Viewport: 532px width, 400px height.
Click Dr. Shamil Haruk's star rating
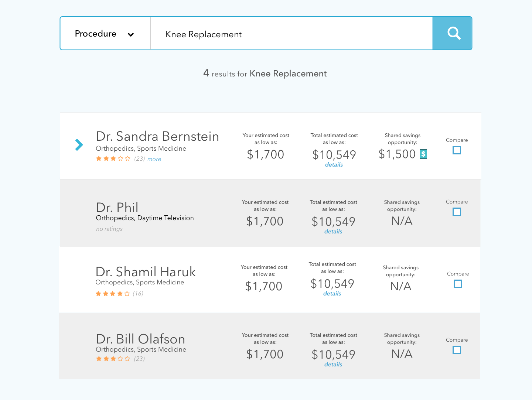tap(113, 294)
